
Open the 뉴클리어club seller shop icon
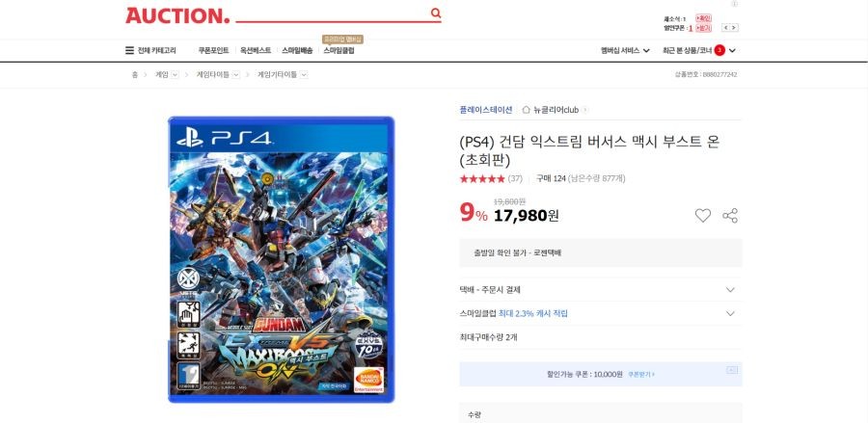(526, 110)
